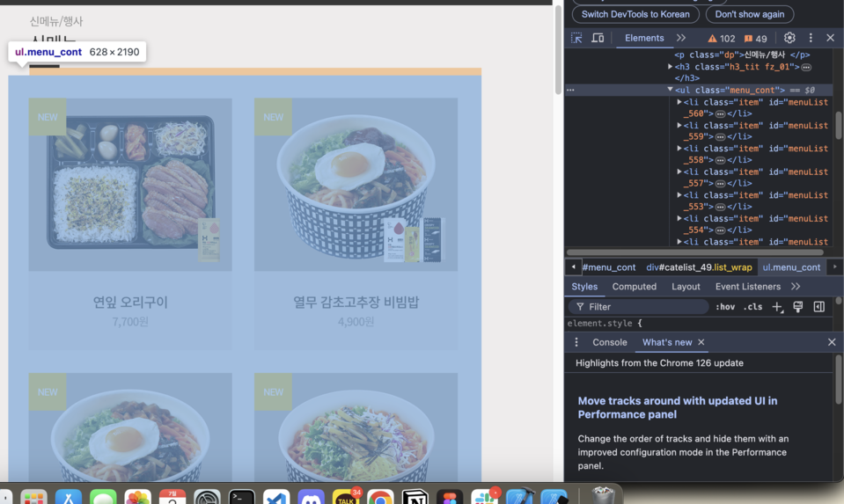Expand li item menuList_557
This screenshot has height=504, width=844.
tap(679, 172)
